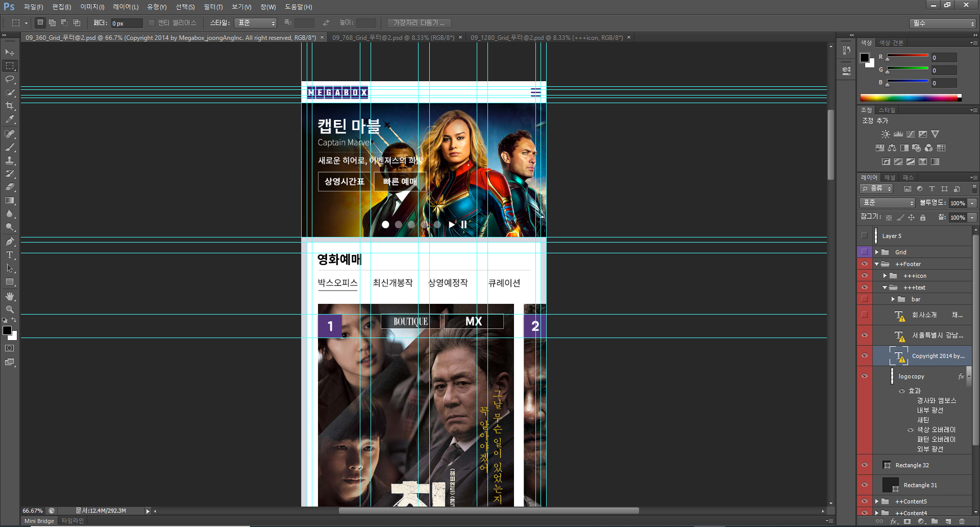Open the workspace switcher dropdown
Screen dimensions: 980x527
point(943,23)
